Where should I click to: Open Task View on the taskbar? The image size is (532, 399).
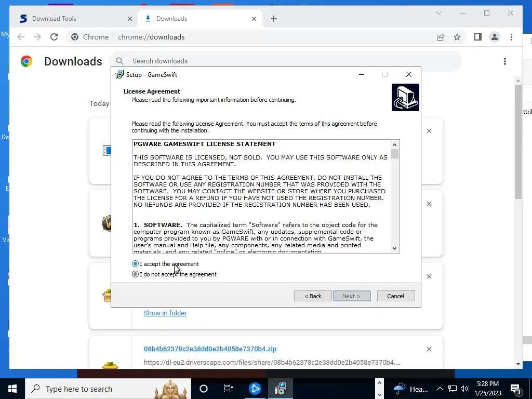click(x=229, y=389)
